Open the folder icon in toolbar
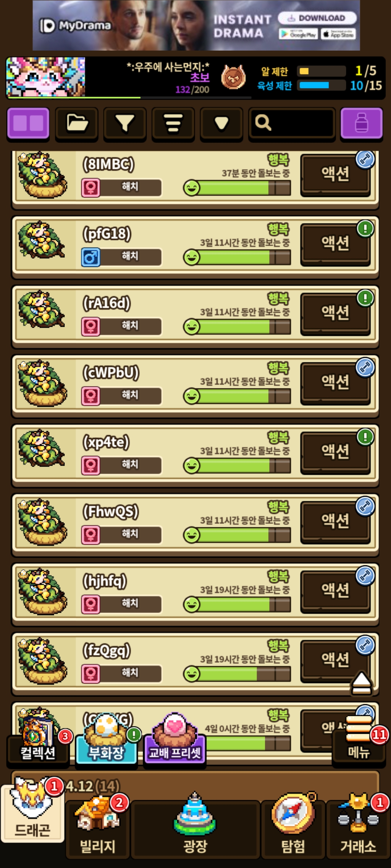This screenshot has height=868, width=391. 77,123
